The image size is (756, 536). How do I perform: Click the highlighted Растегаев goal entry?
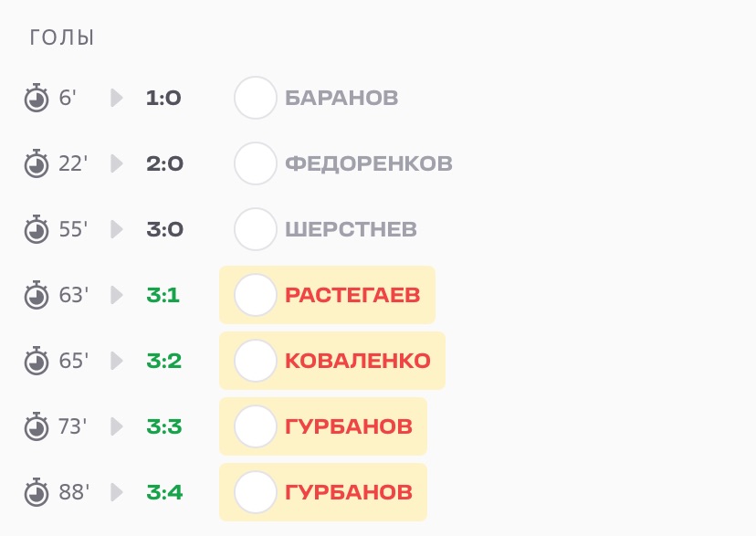click(x=327, y=295)
